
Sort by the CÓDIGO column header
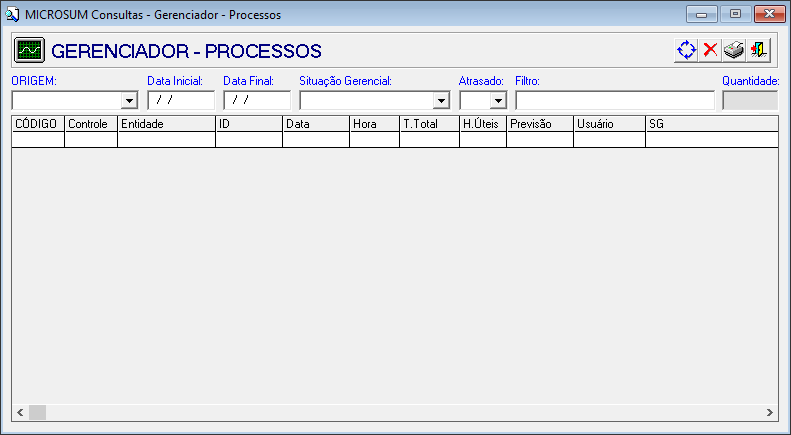click(37, 123)
